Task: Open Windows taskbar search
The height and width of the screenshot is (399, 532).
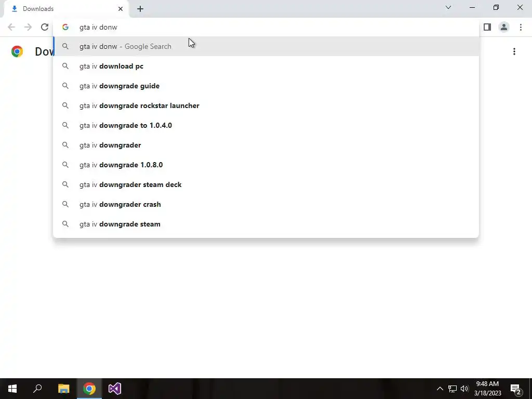Action: click(37, 389)
